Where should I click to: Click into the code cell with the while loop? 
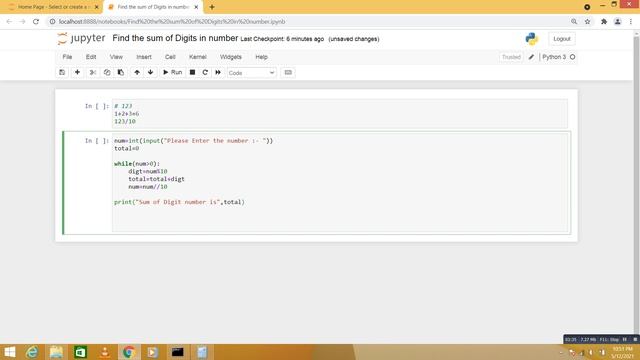[340, 183]
